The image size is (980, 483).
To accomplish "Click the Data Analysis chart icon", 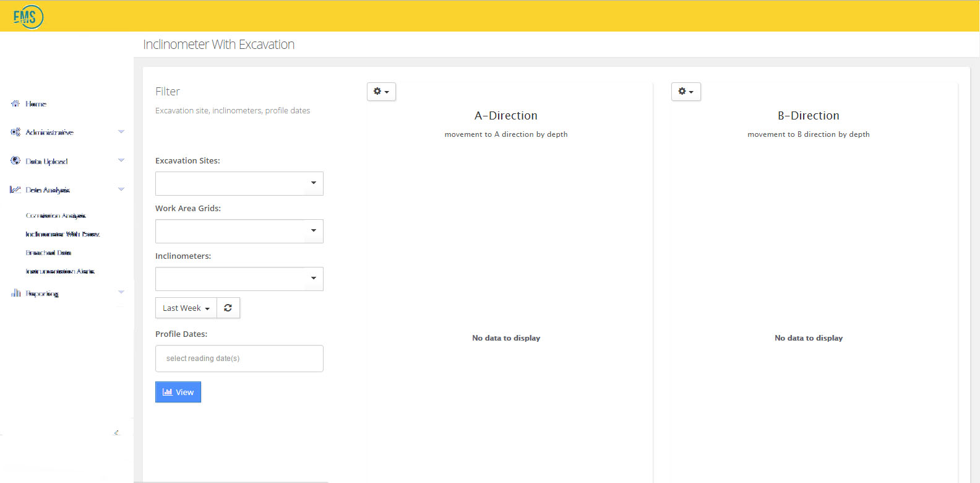I will click(x=15, y=189).
